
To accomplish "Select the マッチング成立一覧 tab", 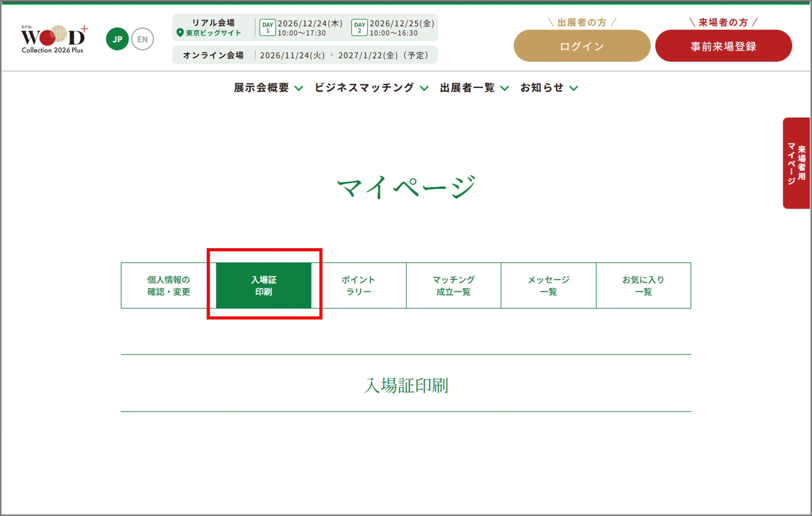I will point(454,286).
